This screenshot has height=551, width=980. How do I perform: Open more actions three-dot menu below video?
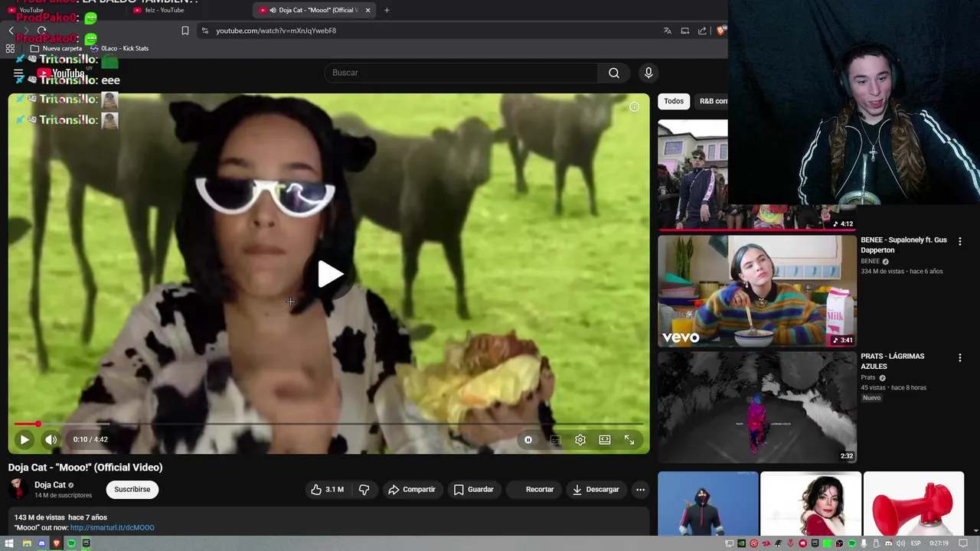(640, 490)
